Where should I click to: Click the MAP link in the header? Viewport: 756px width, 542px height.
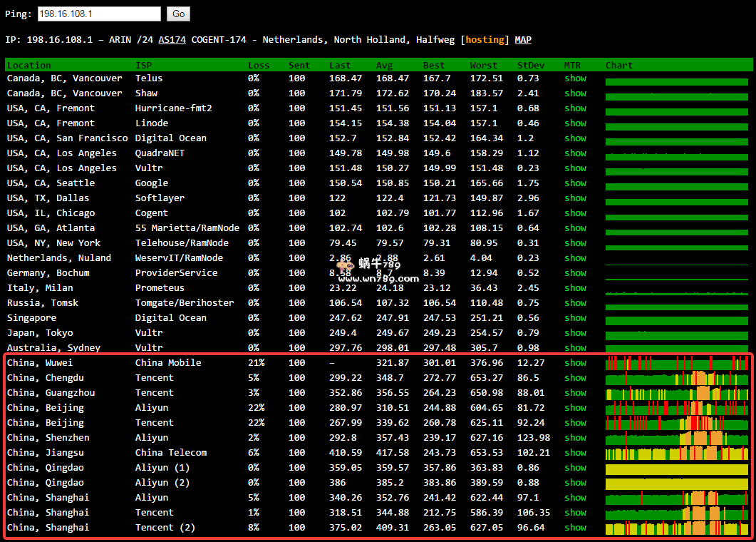(523, 39)
